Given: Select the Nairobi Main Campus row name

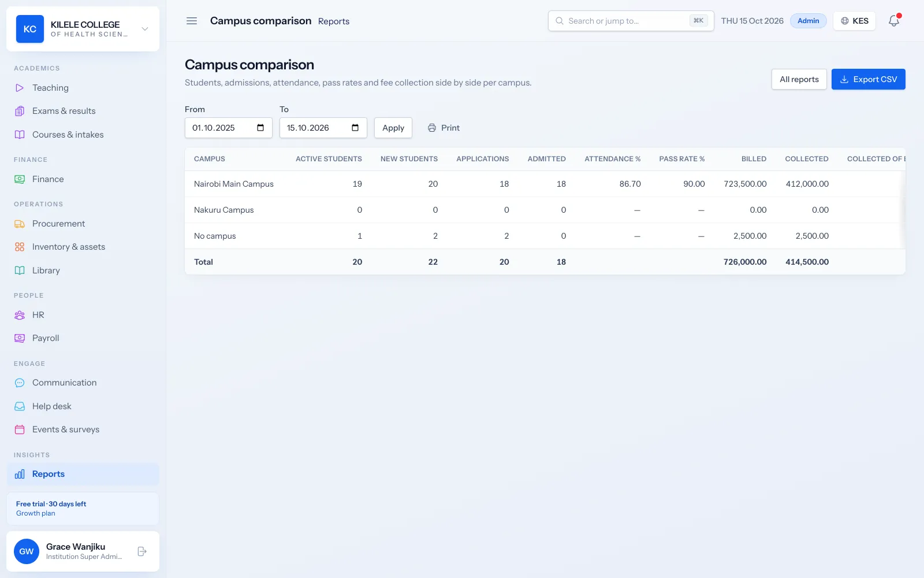Looking at the screenshot, I should click(234, 184).
